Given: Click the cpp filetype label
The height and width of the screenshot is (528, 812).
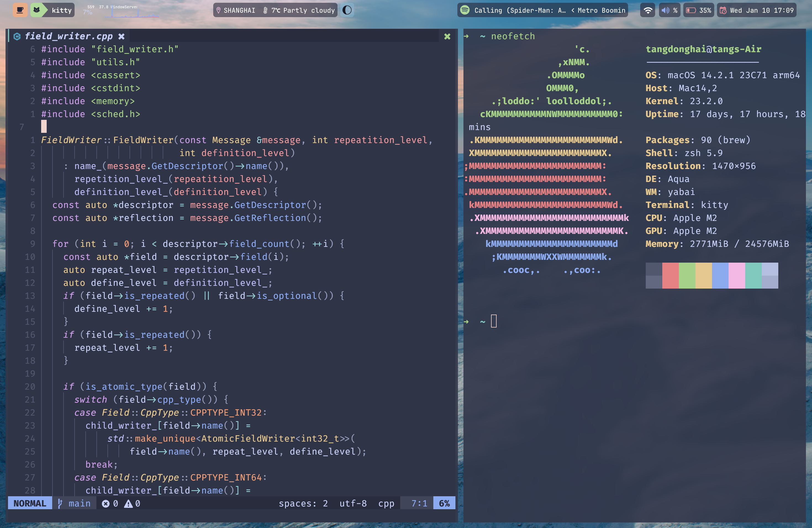Looking at the screenshot, I should pyautogui.click(x=386, y=503).
